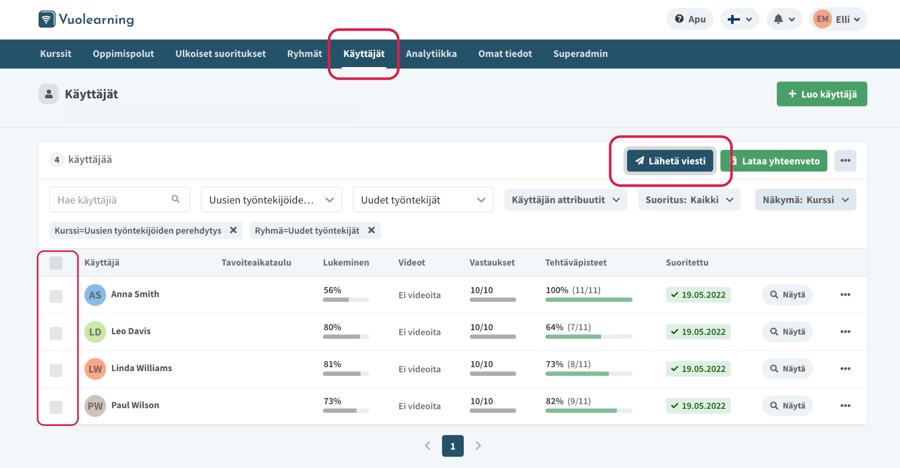This screenshot has width=900, height=468.
Task: Click LW avatar of Linda Williams
Action: pos(95,369)
